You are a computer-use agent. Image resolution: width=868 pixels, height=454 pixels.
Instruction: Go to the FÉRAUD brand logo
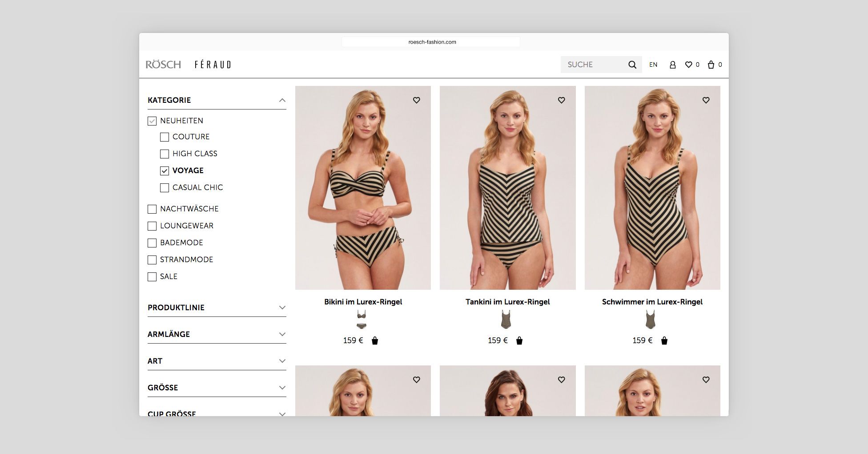coord(213,65)
